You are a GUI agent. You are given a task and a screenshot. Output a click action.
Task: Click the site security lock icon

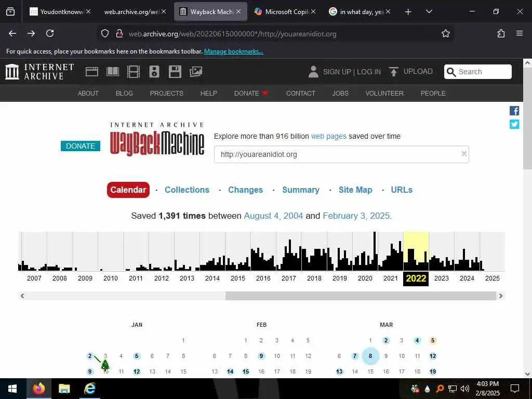click(119, 33)
